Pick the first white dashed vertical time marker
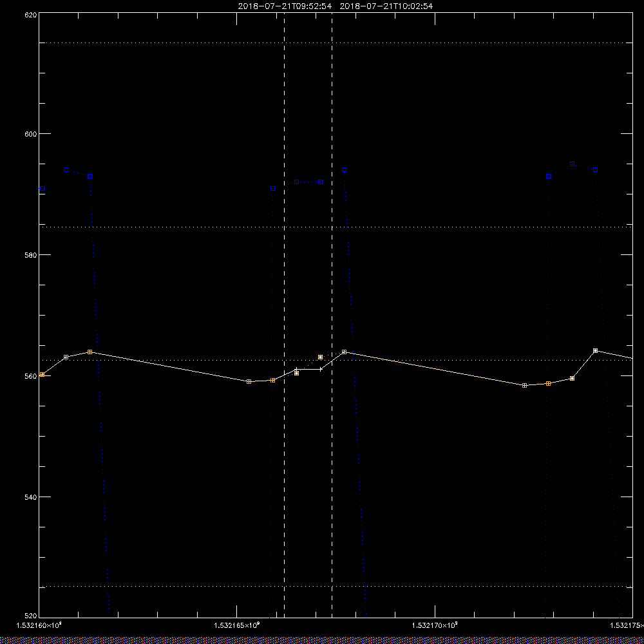The height and width of the screenshot is (644, 644). pyautogui.click(x=284, y=315)
